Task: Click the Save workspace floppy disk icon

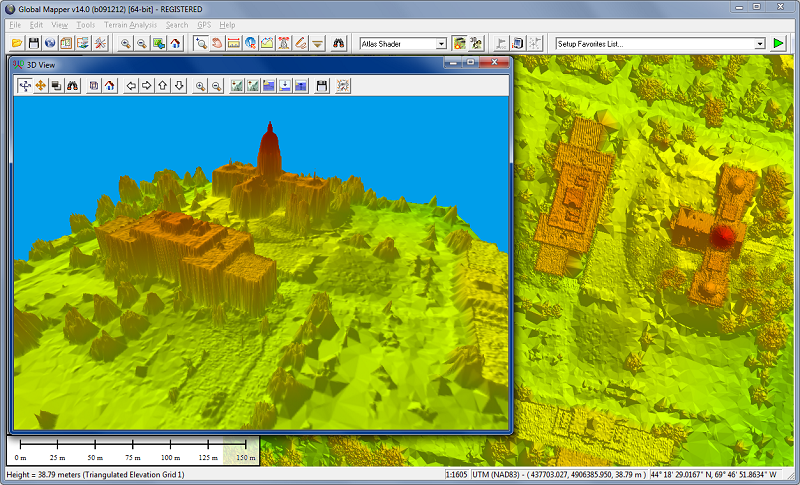Action: pos(33,44)
